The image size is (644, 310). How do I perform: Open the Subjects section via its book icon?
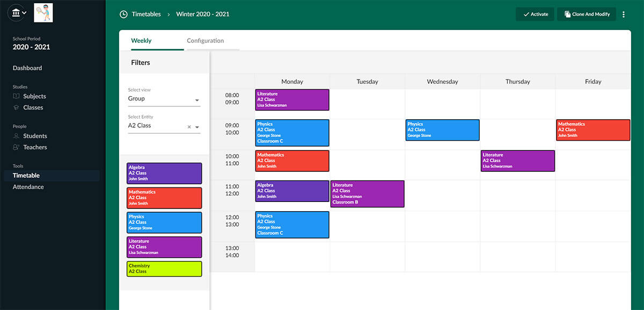pos(16,96)
